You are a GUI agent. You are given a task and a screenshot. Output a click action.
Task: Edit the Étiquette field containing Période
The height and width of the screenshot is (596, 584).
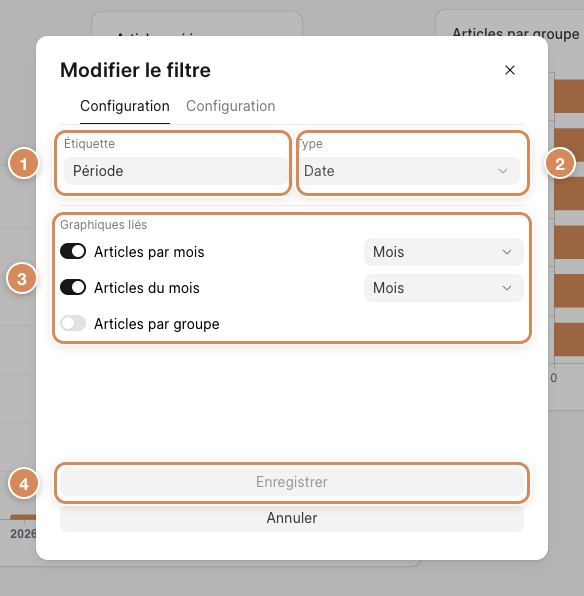coord(176,171)
